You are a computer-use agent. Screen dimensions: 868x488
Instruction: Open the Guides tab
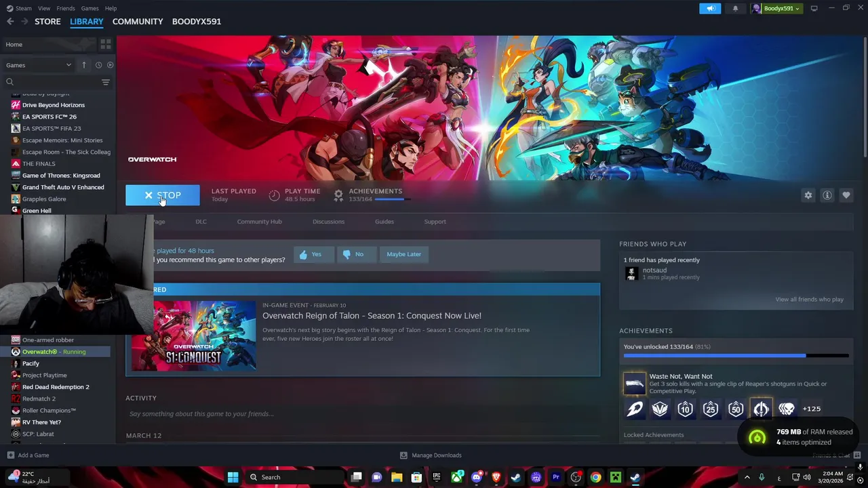click(384, 222)
